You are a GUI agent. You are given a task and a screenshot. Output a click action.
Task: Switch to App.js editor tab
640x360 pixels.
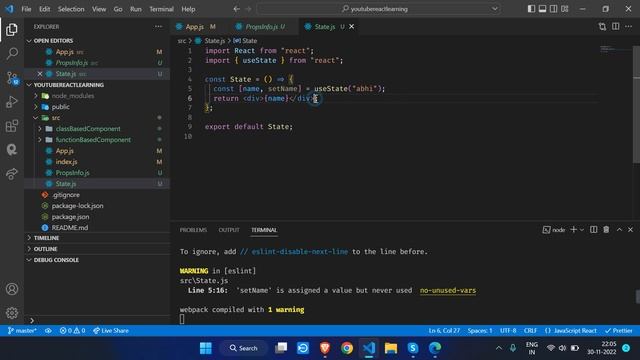pyautogui.click(x=196, y=27)
